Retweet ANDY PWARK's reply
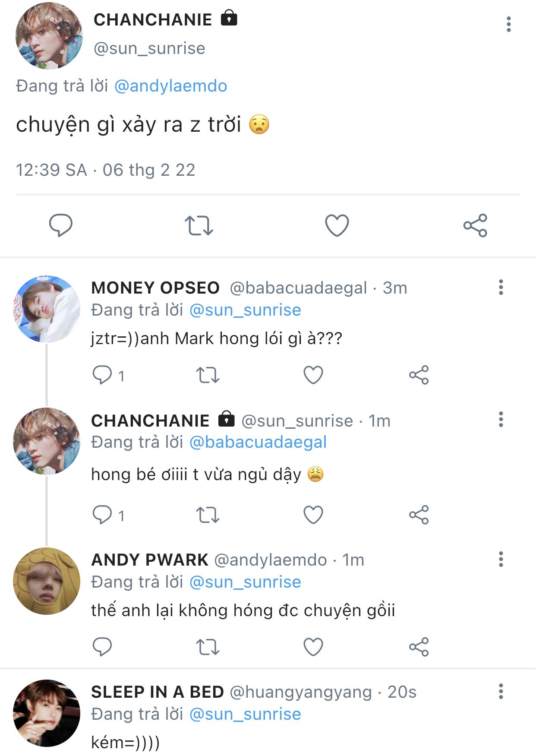This screenshot has height=756, width=536. [x=208, y=647]
